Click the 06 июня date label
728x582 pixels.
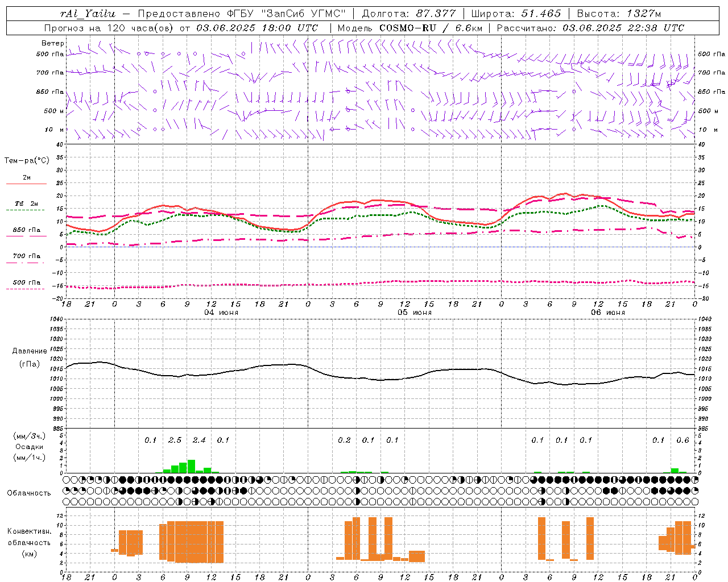(608, 313)
